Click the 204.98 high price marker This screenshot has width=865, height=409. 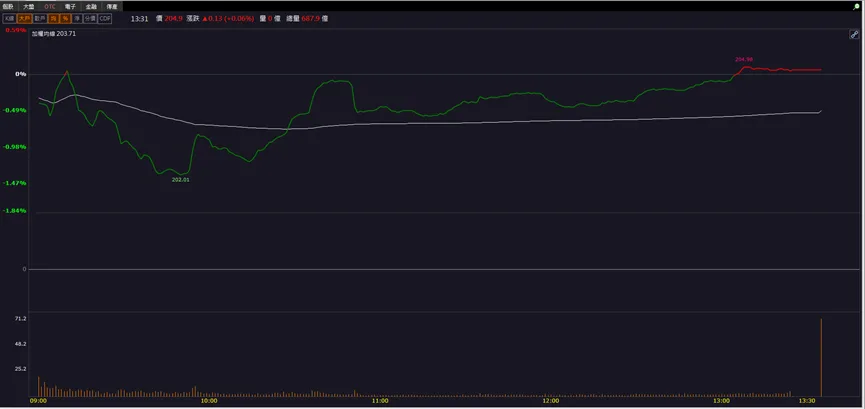[744, 60]
